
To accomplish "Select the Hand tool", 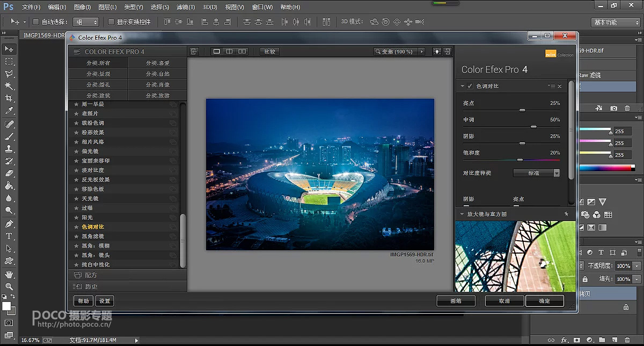I will point(9,274).
